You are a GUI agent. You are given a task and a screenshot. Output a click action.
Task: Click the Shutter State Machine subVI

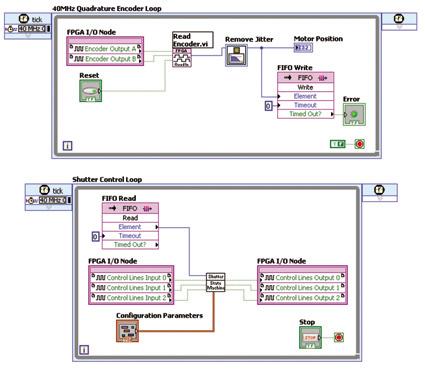[x=216, y=282]
